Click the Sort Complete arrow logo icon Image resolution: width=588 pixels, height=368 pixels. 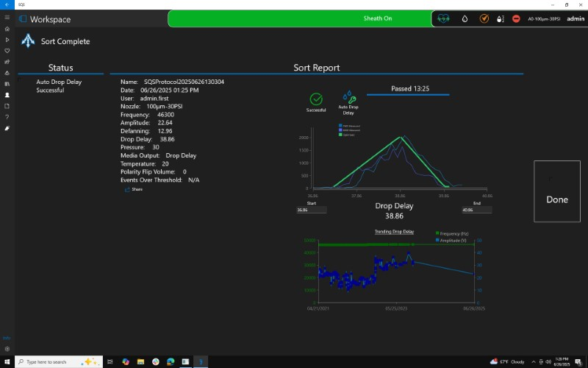tap(28, 41)
